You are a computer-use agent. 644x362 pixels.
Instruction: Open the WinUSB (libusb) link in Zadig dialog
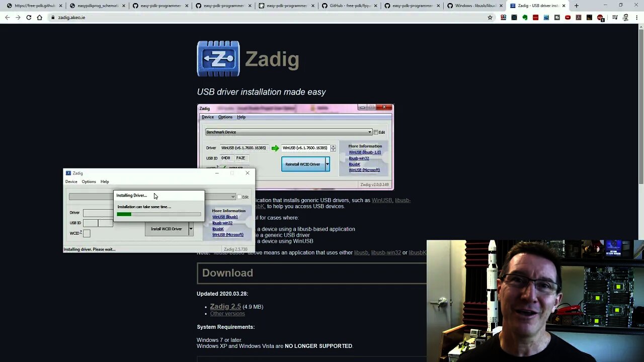coord(224,217)
